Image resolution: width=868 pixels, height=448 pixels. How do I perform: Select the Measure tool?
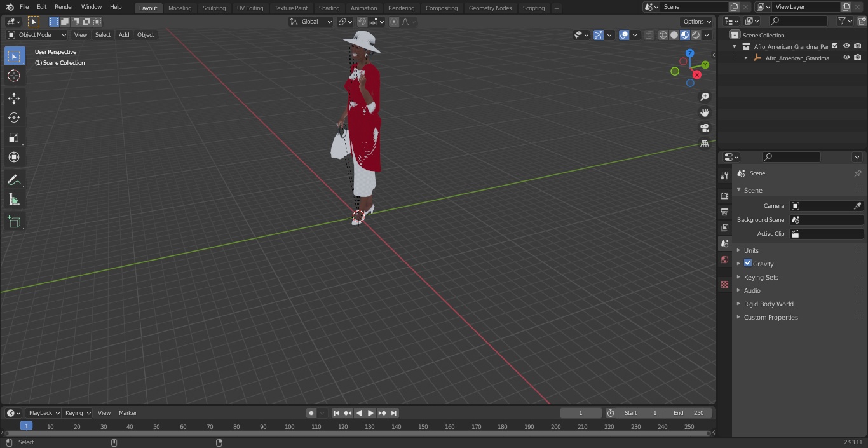click(14, 200)
